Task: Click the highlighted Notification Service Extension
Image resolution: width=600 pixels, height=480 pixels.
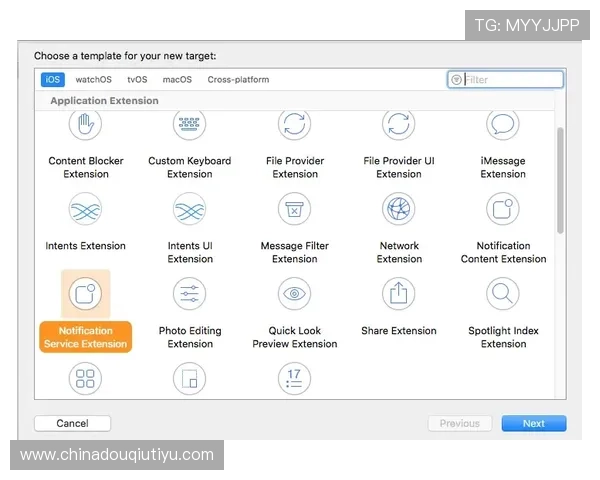Action: coord(86,337)
